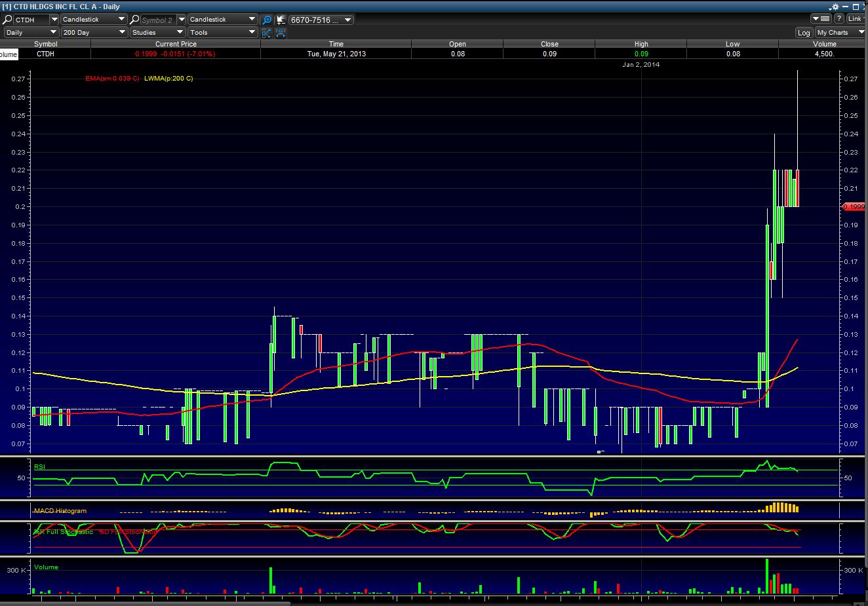Click the blue horizontal compress chart icon
This screenshot has height=606, width=868.
(281, 33)
